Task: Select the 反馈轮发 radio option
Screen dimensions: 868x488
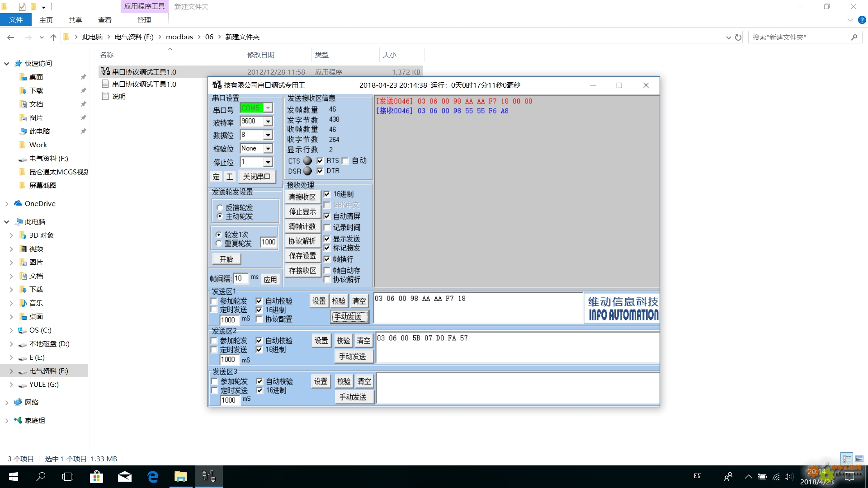Action: pyautogui.click(x=220, y=208)
